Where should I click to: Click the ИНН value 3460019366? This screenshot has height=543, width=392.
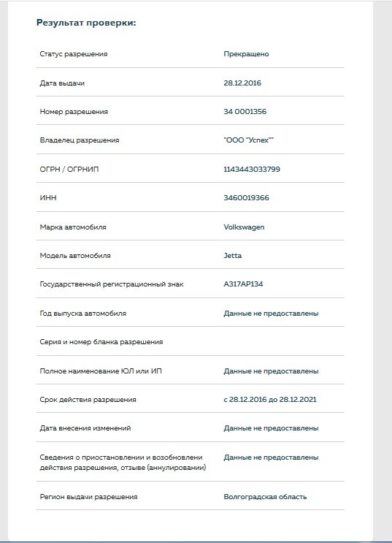246,198
